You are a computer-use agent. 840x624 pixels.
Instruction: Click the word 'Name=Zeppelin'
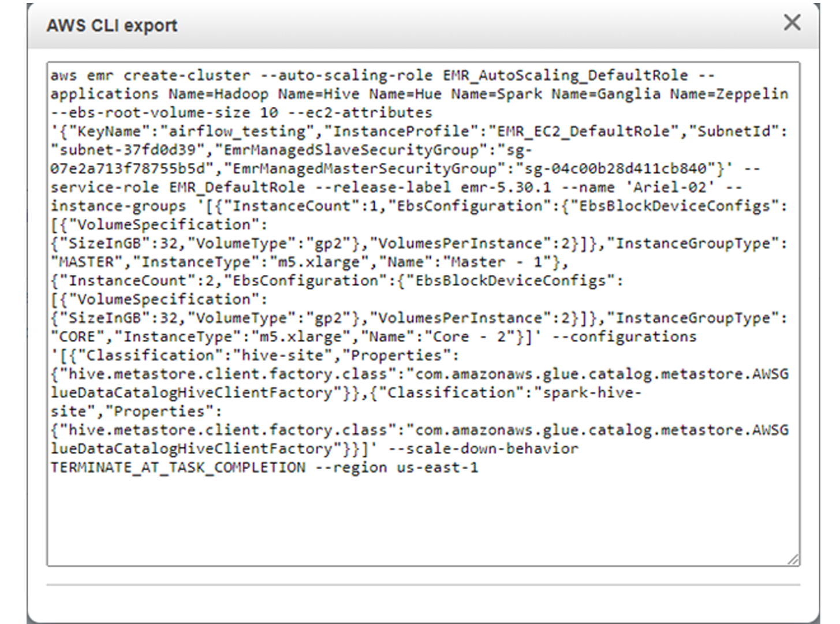pos(729,94)
